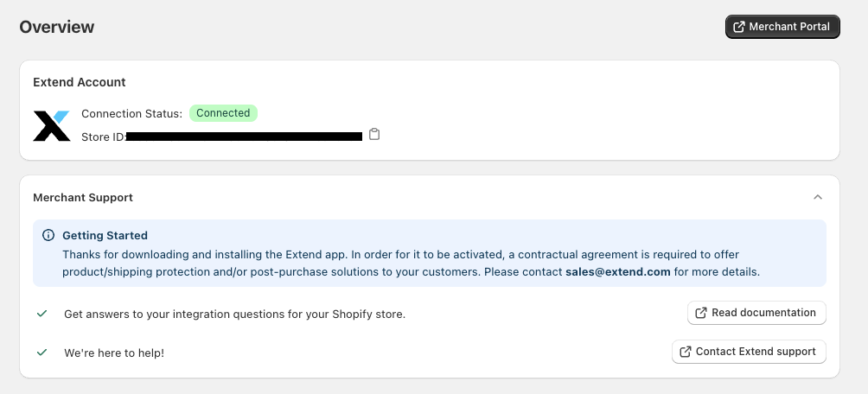868x394 pixels.
Task: Open the Merchant Portal button
Action: (782, 27)
